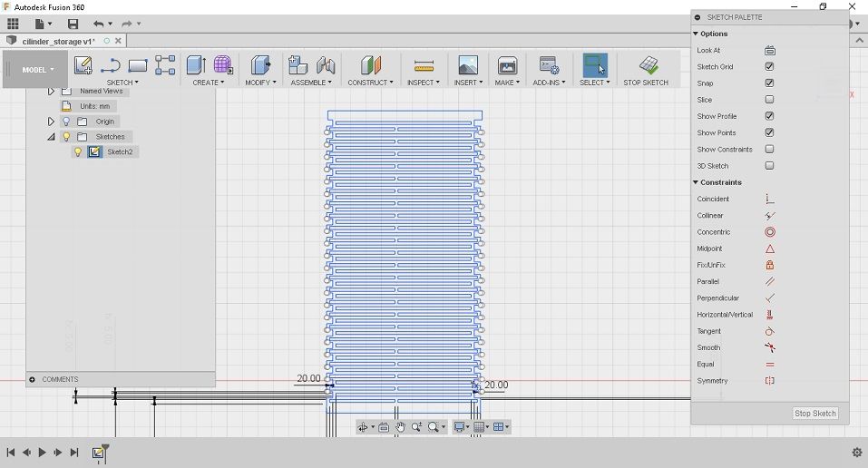The image size is (868, 468).
Task: Apply the Perpendicular constraint
Action: [769, 298]
